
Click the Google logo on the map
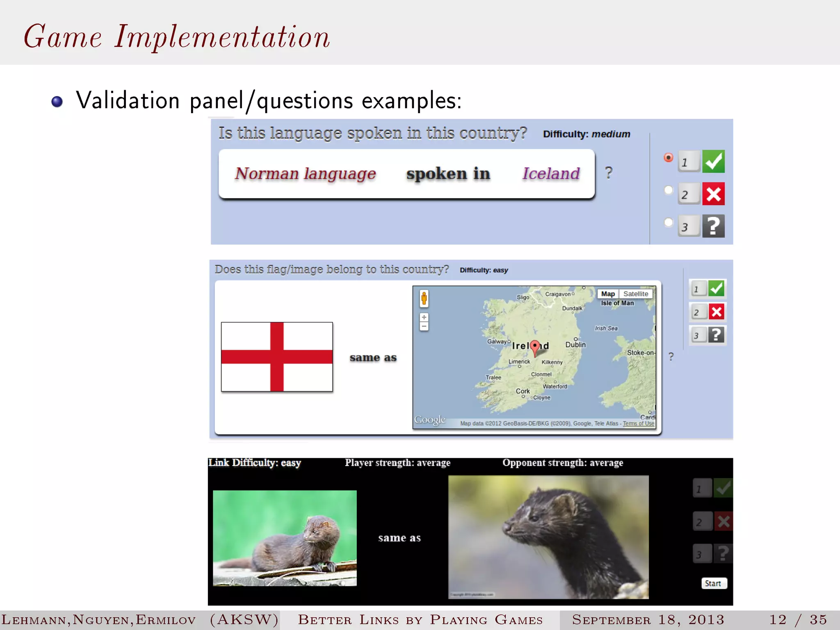(430, 420)
